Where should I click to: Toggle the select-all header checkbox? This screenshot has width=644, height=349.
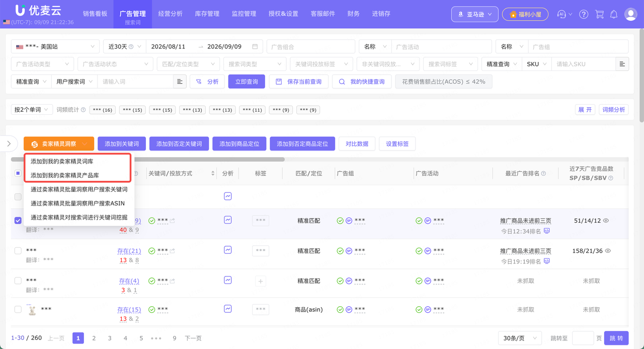(18, 173)
